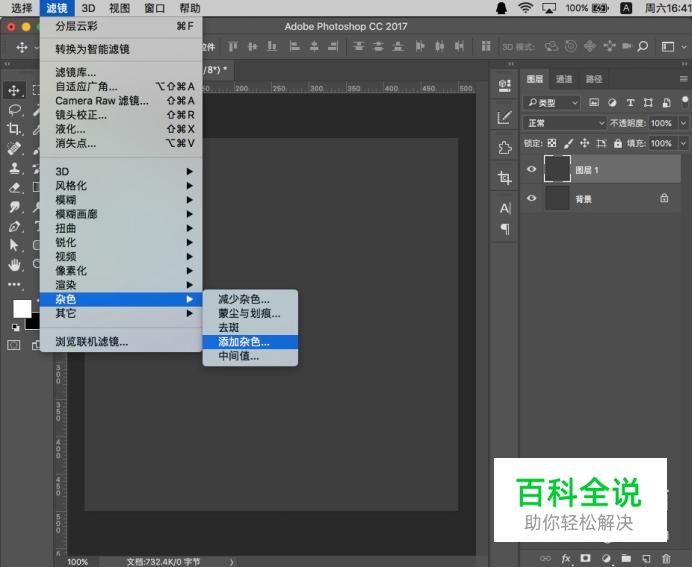Select the Clone Stamp tool
692x567 pixels.
(x=14, y=168)
